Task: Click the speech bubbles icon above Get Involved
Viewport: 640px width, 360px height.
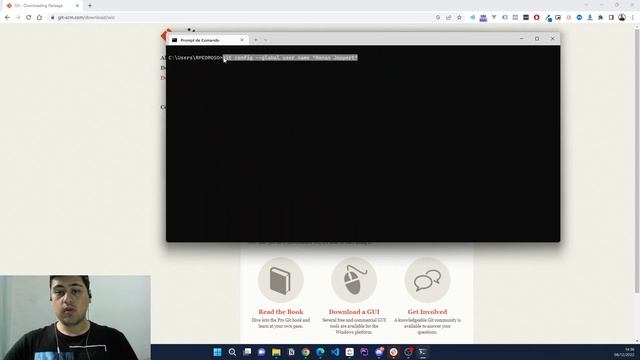Action: [427, 280]
